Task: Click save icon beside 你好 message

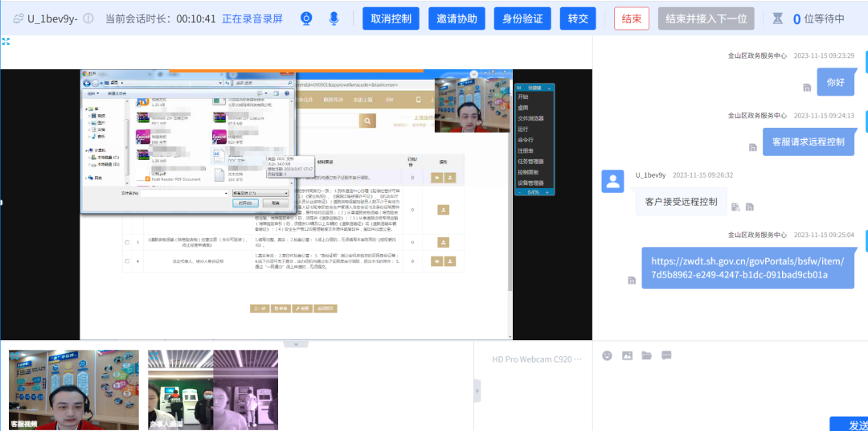Action: click(807, 88)
